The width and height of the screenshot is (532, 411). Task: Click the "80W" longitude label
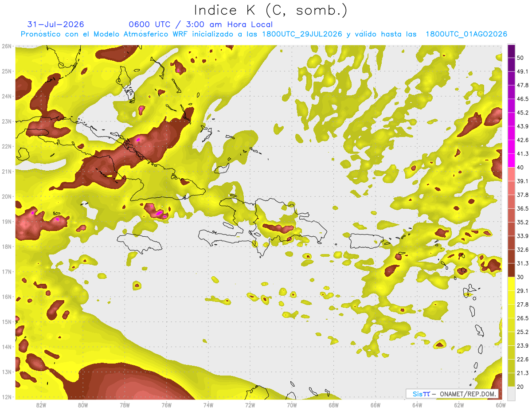(83, 405)
